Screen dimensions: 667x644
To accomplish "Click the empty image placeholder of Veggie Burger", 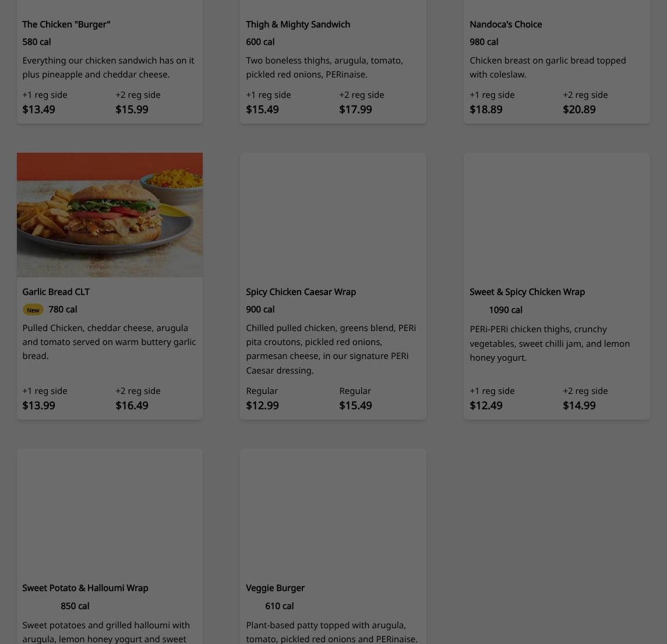I will [333, 511].
